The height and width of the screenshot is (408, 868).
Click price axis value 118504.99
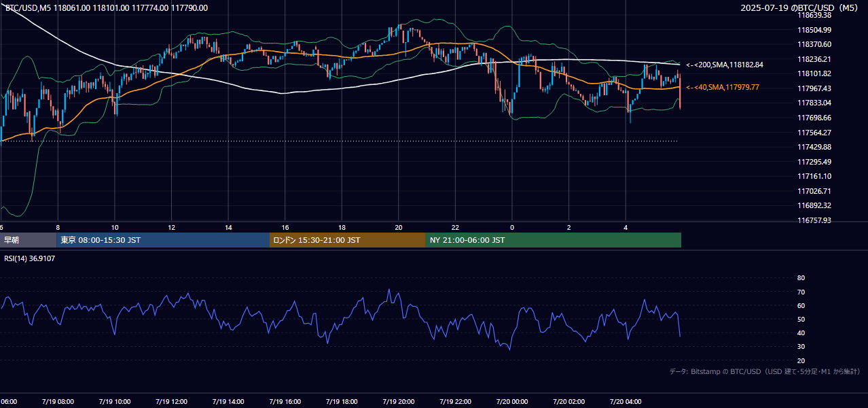(815, 30)
